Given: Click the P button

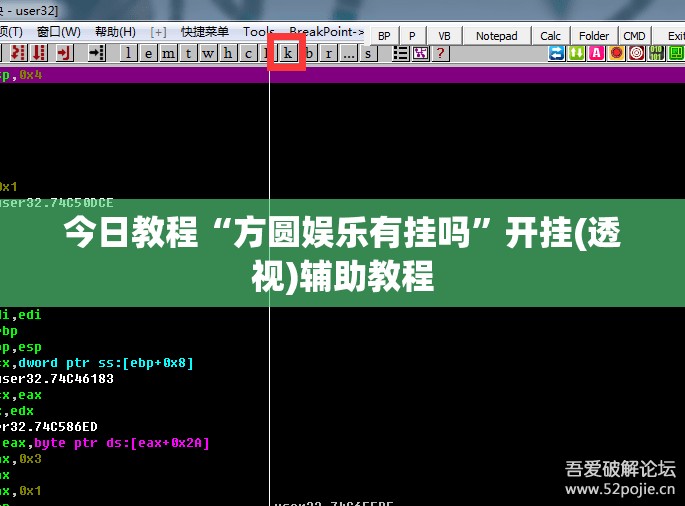Looking at the screenshot, I should pyautogui.click(x=412, y=36).
